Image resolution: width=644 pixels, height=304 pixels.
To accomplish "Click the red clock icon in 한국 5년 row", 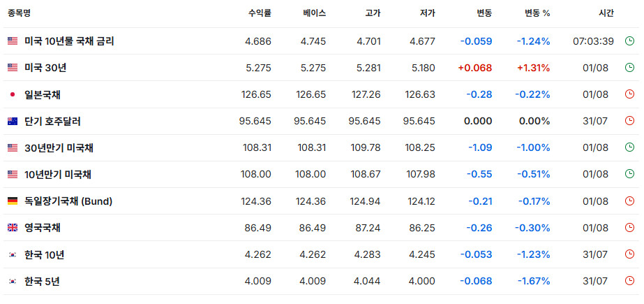I will pyautogui.click(x=629, y=281).
